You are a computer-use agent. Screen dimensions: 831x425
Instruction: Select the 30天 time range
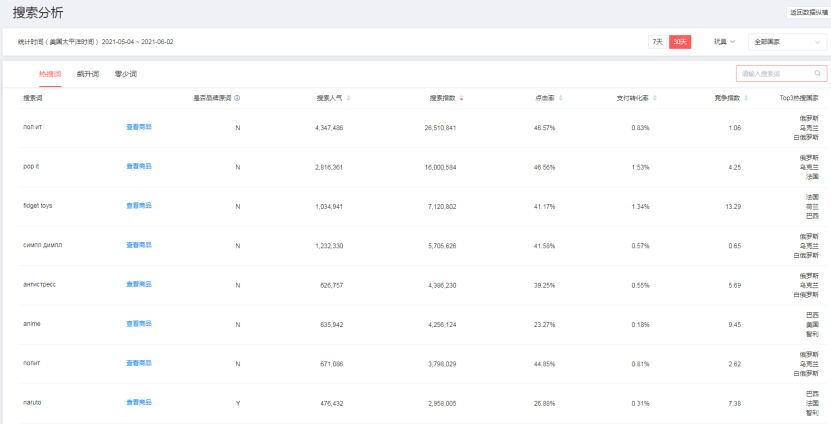680,42
